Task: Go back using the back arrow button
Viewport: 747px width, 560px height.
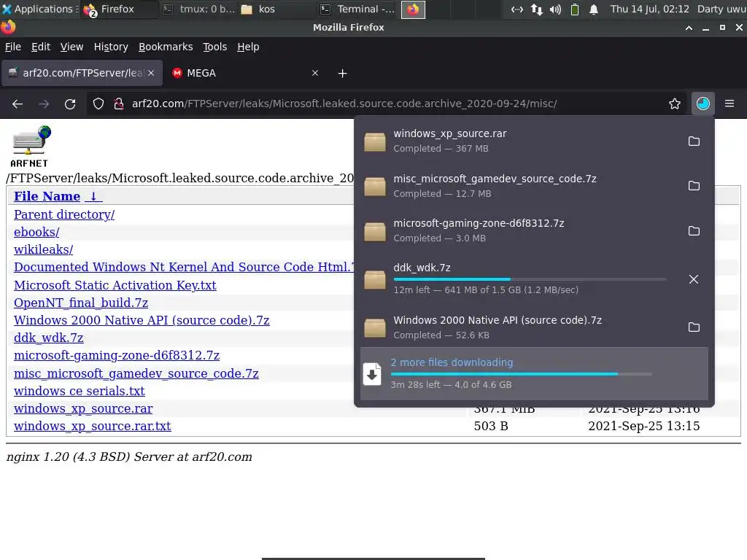Action: 18,104
